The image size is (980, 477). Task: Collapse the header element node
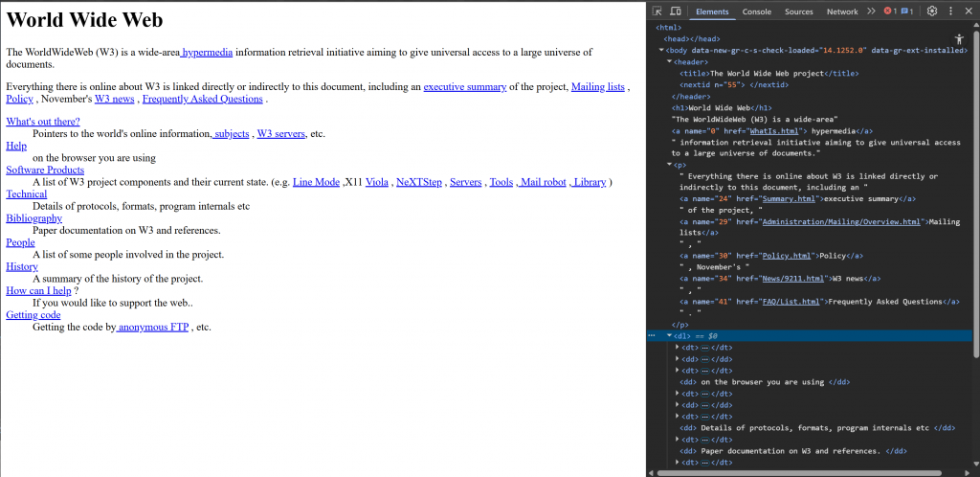point(669,62)
